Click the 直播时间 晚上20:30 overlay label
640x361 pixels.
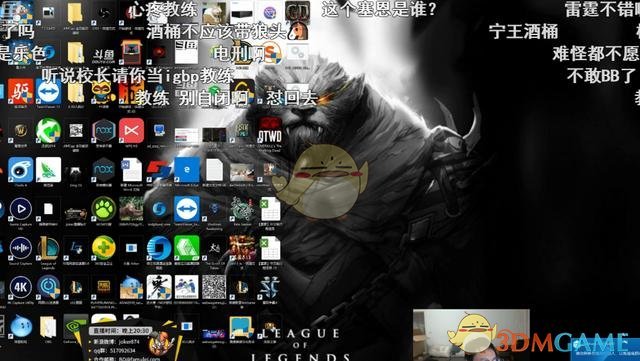(121, 330)
